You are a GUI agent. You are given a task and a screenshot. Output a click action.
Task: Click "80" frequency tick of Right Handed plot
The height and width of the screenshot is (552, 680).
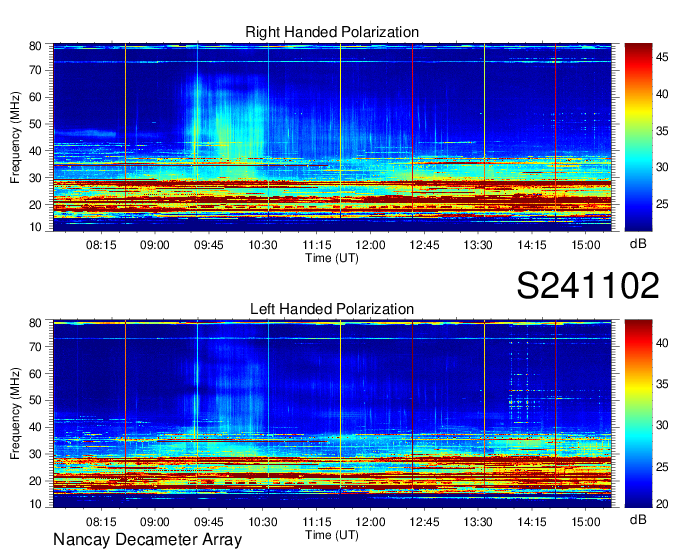pyautogui.click(x=35, y=46)
